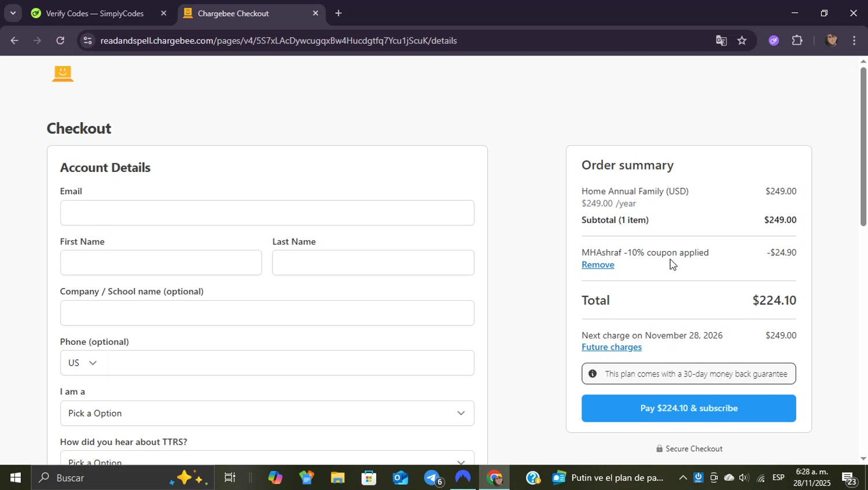Launch Copilot from the taskbar

coord(275,478)
